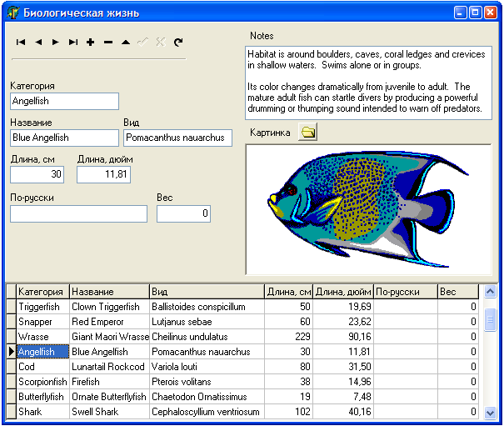Refresh data with the curved arrow icon
504x426 pixels.
click(178, 43)
